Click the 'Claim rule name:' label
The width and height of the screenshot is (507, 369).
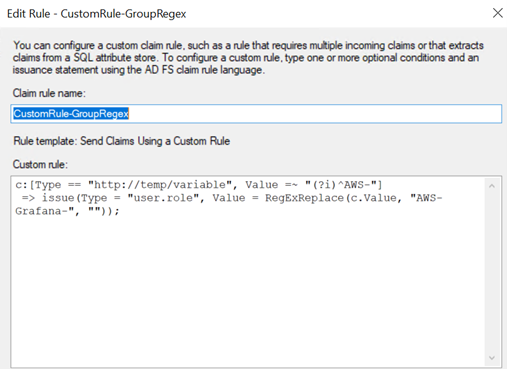(x=49, y=93)
